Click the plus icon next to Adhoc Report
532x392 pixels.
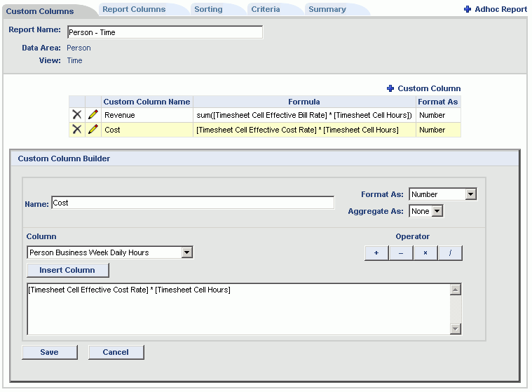point(468,9)
